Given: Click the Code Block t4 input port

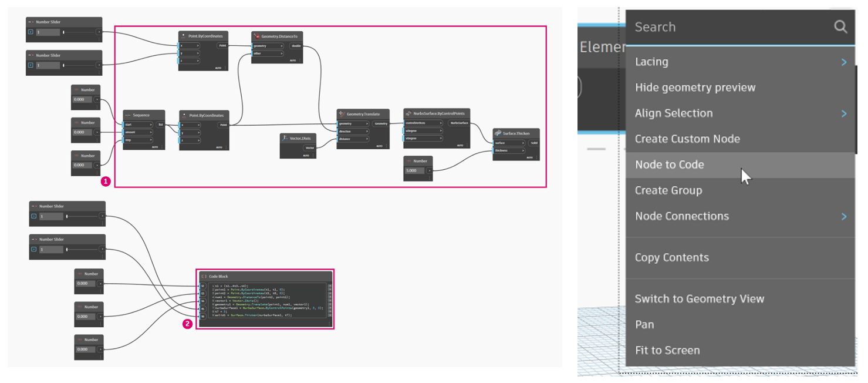Looking at the screenshot, I should click(202, 301).
